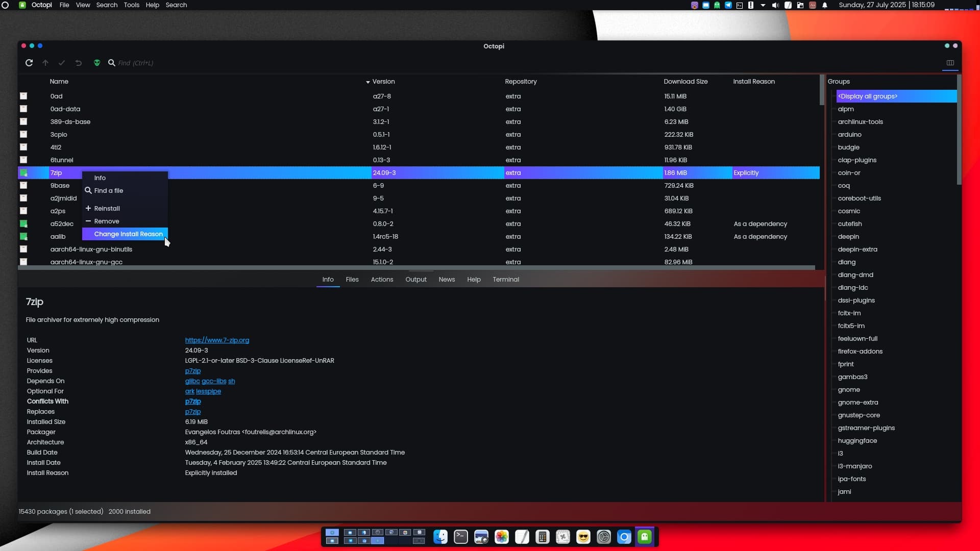Click the volume speaker icon in top bar
Image resolution: width=980 pixels, height=551 pixels.
pyautogui.click(x=775, y=5)
